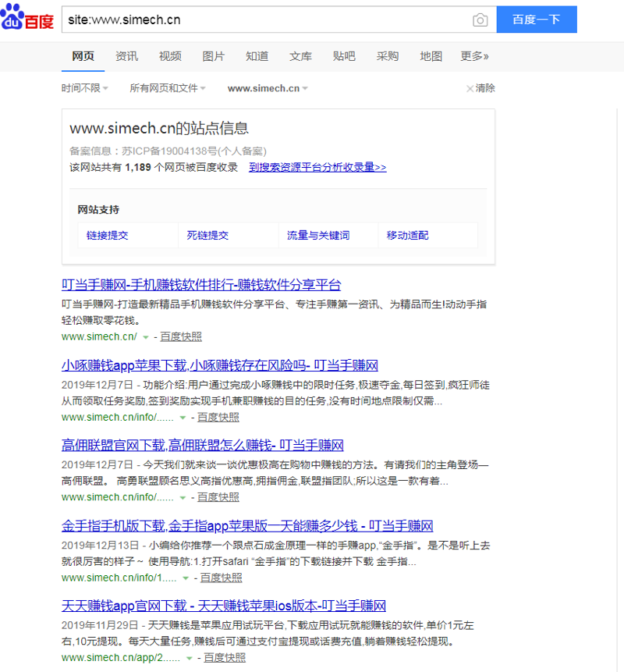This screenshot has height=672, width=624.
Task: Expand the www.simech.cn site filter dropdown
Action: point(268,88)
